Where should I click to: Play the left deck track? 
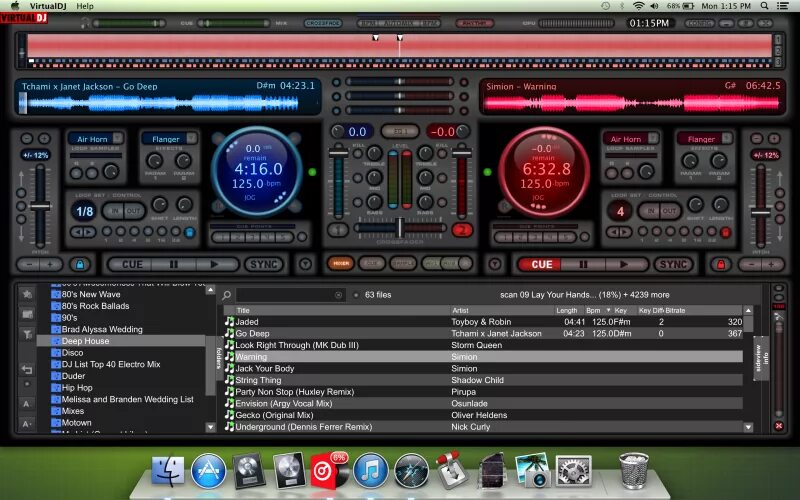coord(214,264)
